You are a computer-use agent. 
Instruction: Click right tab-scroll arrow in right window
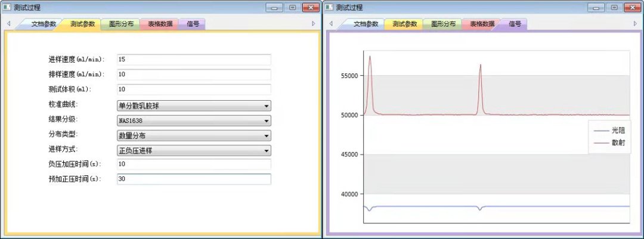click(635, 24)
